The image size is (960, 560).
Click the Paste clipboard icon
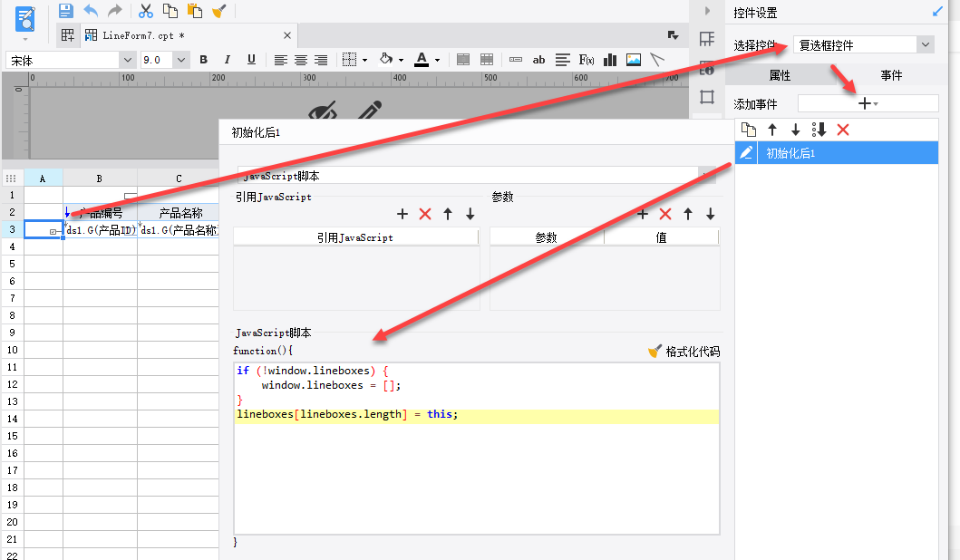click(195, 10)
